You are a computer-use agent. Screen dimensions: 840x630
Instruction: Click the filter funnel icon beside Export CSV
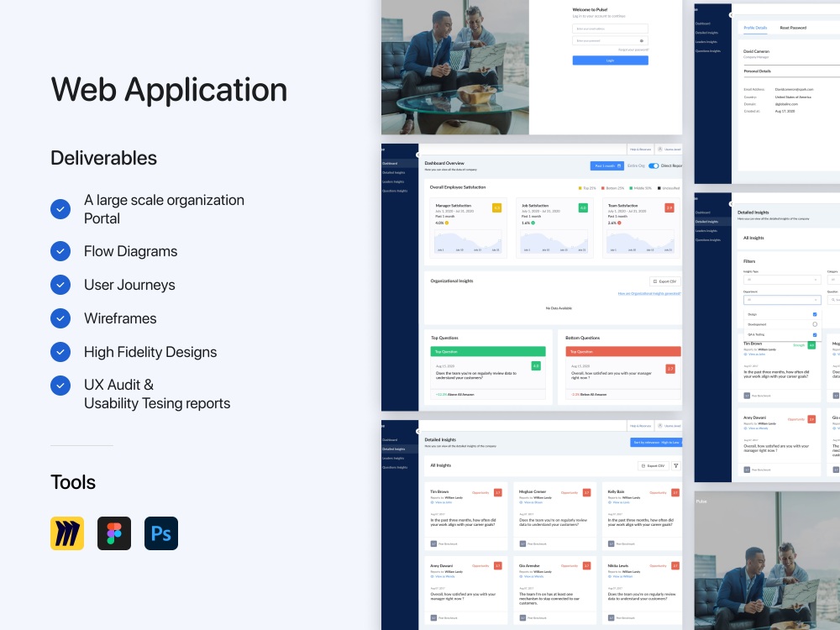click(675, 465)
